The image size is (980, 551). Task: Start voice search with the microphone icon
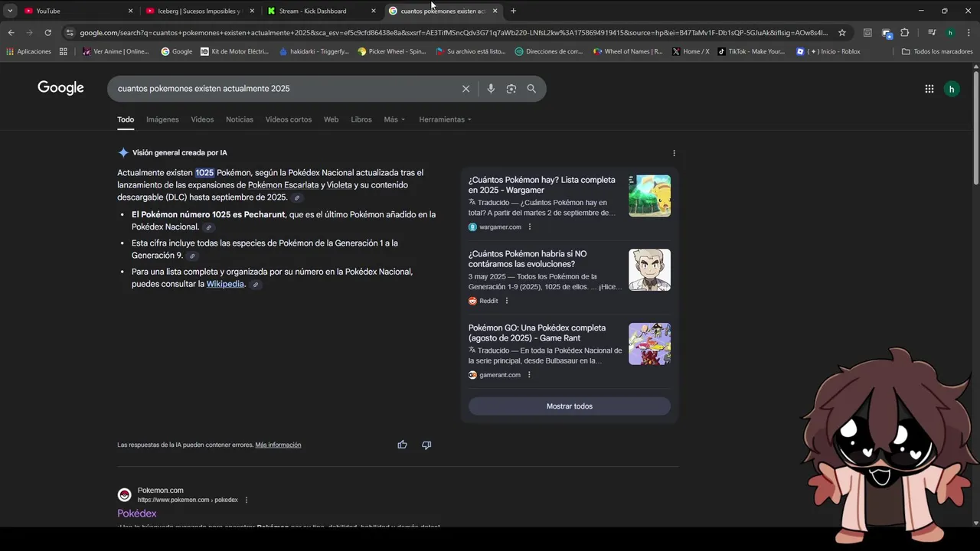tap(491, 89)
